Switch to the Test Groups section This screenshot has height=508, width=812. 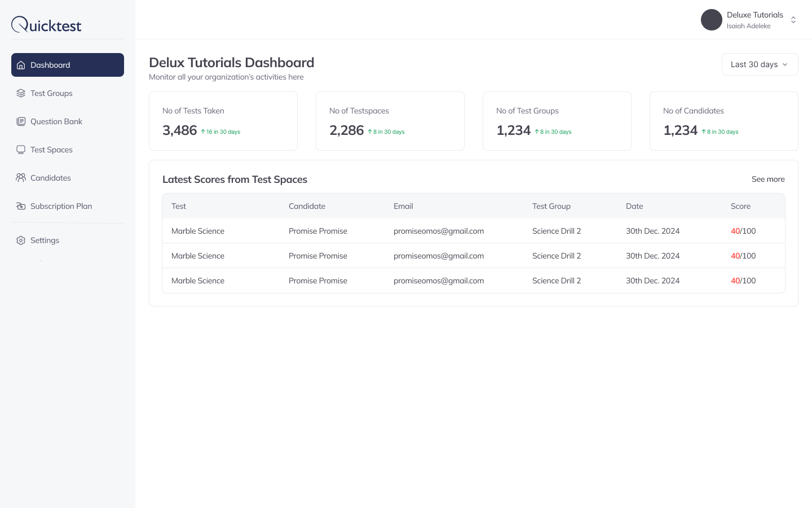51,93
